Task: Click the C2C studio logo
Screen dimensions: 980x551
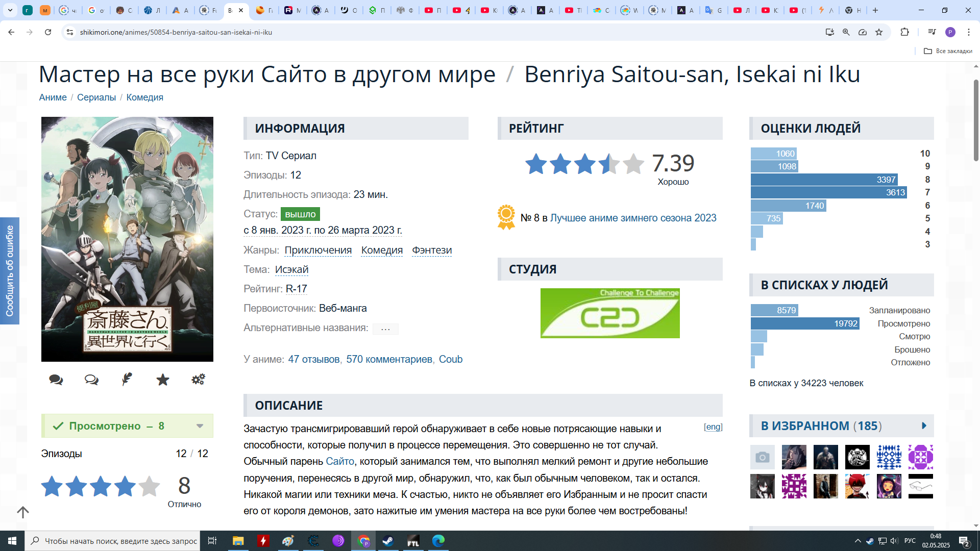Action: click(x=610, y=313)
